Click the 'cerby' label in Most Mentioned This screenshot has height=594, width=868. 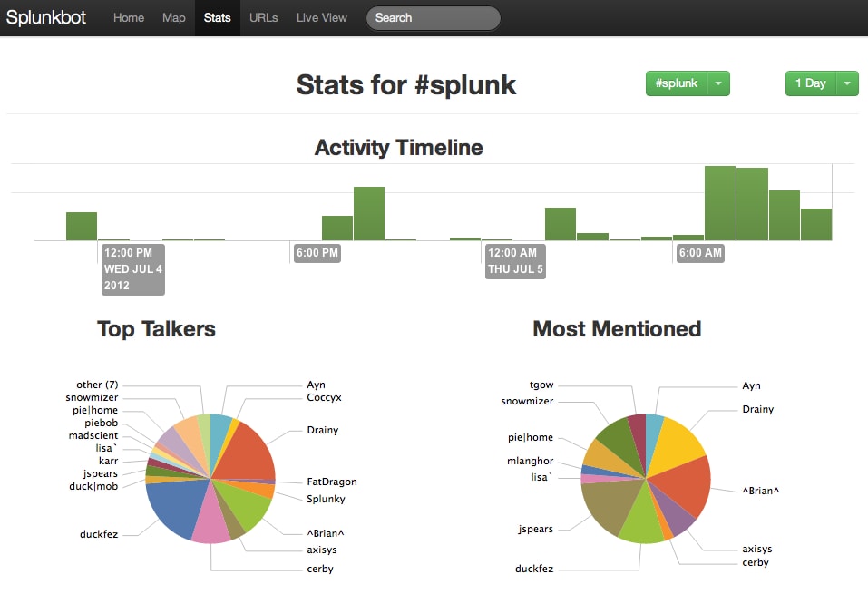pyautogui.click(x=755, y=562)
